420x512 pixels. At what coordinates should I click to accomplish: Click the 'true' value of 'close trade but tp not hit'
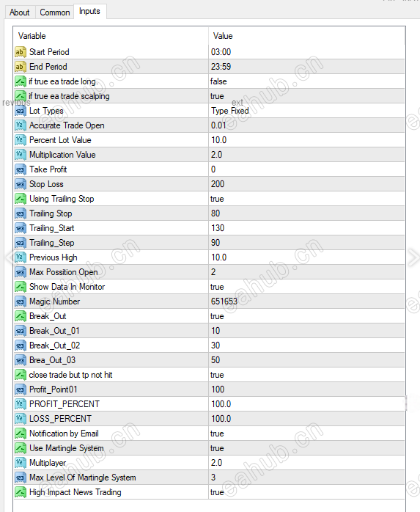pos(217,375)
